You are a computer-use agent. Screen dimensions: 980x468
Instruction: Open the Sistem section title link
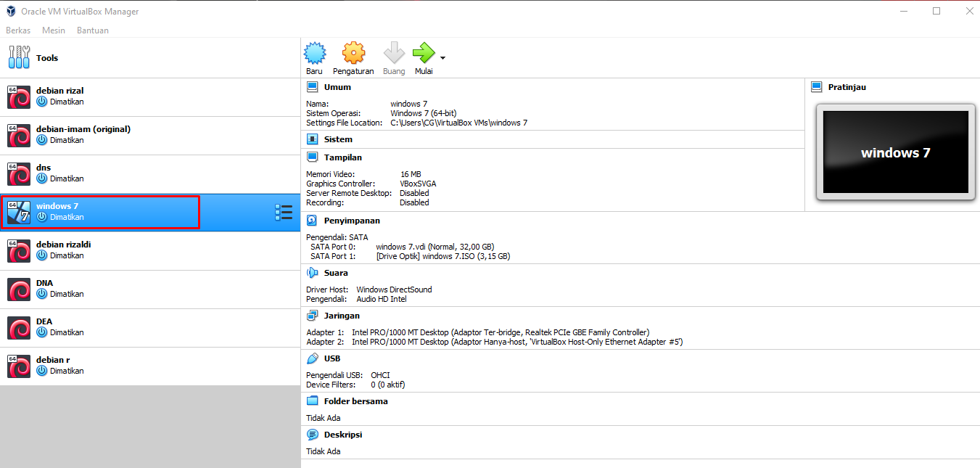click(x=338, y=139)
